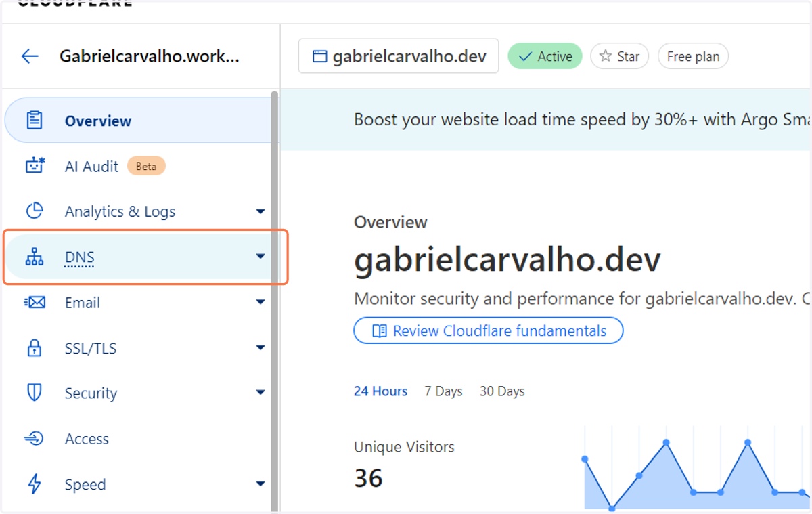
Task: Click the Unique Visitors count 36
Action: click(368, 478)
